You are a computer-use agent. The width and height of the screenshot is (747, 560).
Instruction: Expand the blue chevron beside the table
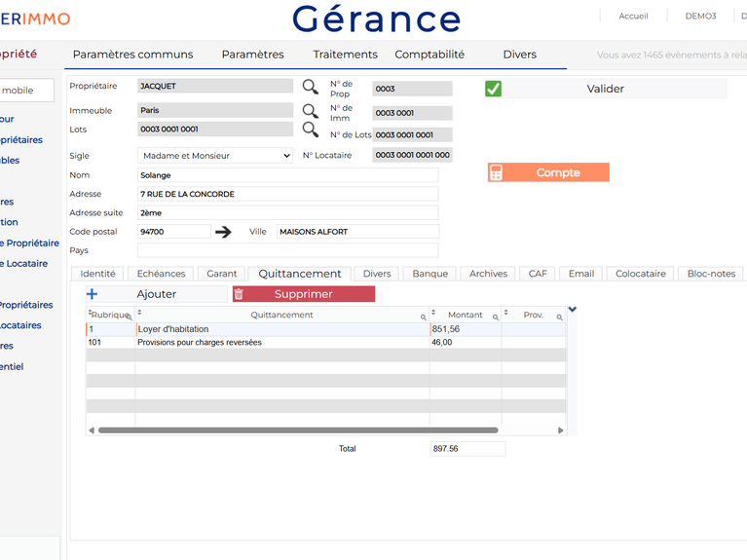pos(573,310)
